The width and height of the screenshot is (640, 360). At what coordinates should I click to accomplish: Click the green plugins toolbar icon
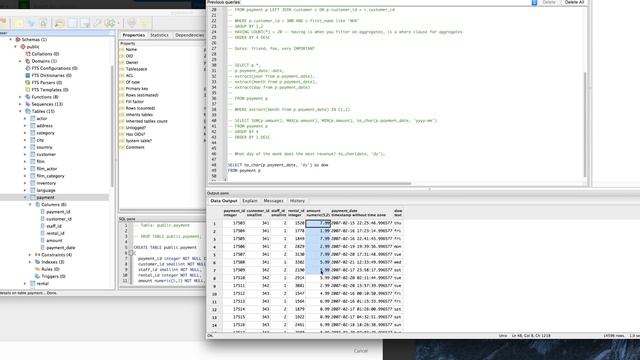[110, 23]
